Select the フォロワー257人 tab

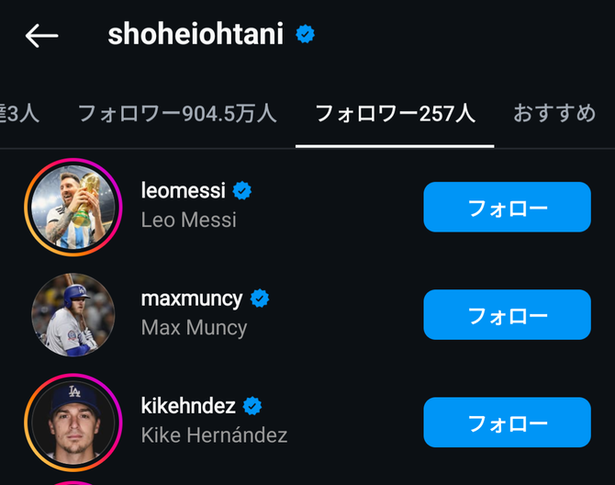click(x=395, y=114)
